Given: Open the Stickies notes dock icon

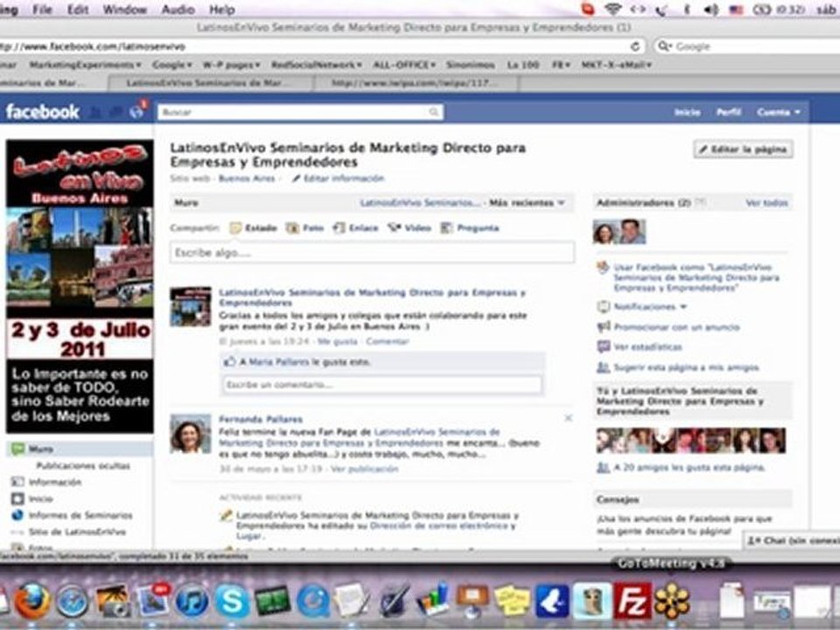Looking at the screenshot, I should click(x=512, y=601).
